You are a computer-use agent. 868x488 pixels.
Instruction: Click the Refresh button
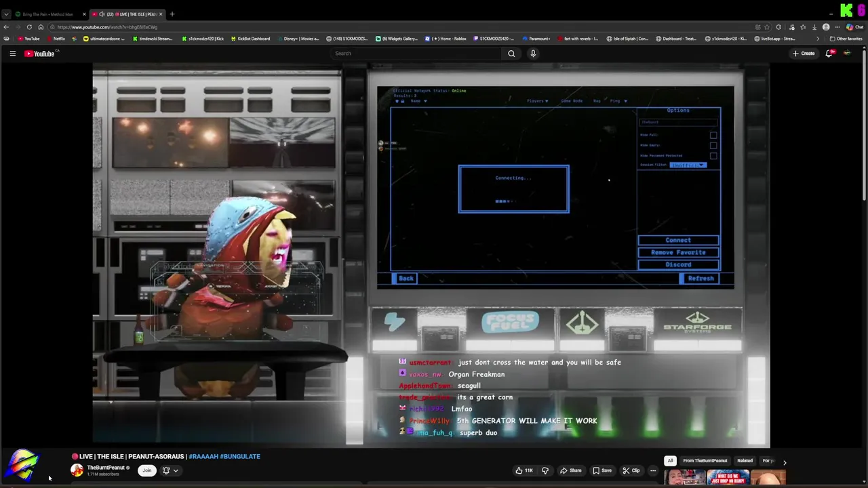click(700, 278)
